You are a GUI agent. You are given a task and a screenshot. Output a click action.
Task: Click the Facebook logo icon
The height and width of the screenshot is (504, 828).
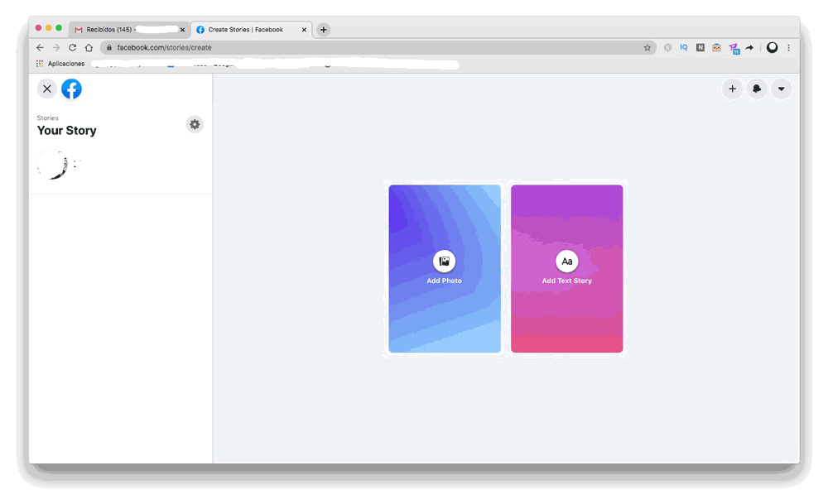[x=71, y=89]
